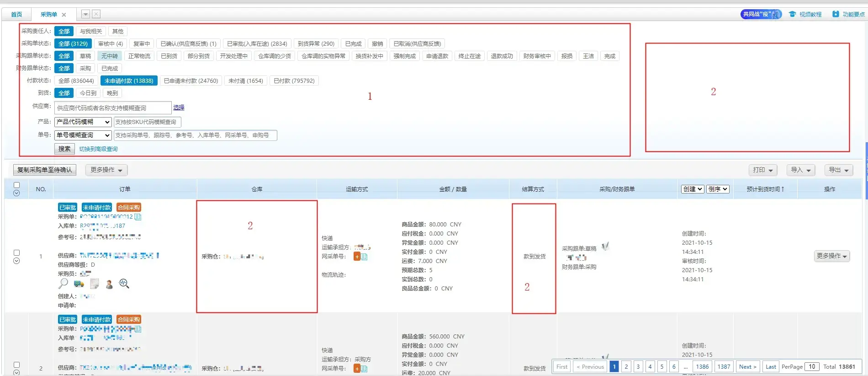Click the close-all-tabs X box icon
The image size is (868, 376).
coord(96,14)
